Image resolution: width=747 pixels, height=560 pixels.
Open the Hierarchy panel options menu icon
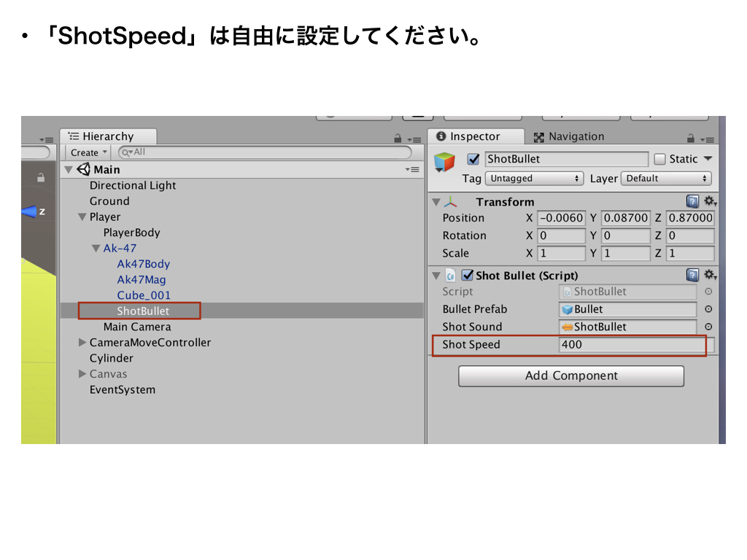(x=414, y=139)
